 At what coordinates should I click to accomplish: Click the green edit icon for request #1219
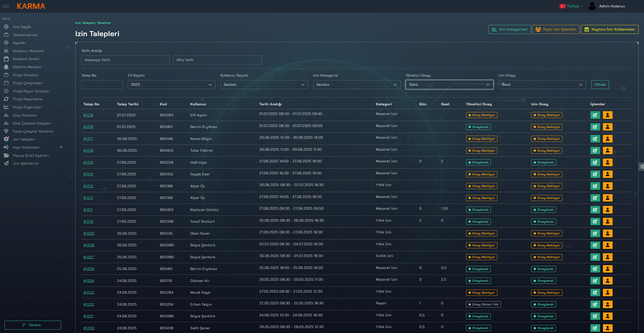595,115
